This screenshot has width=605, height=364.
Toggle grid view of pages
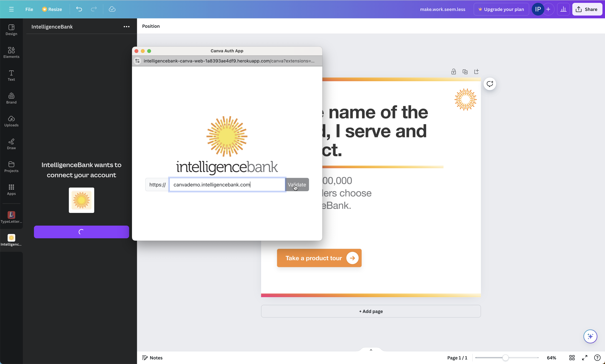[572, 358]
